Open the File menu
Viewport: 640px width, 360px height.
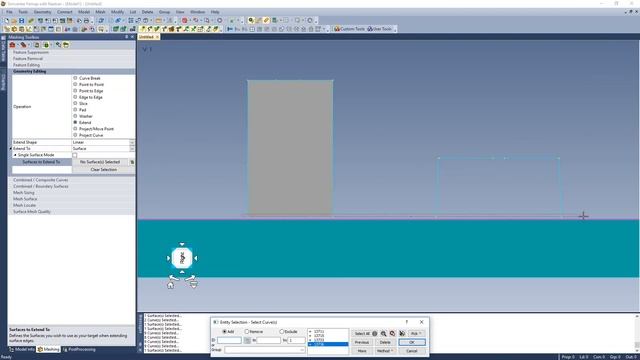[9, 12]
